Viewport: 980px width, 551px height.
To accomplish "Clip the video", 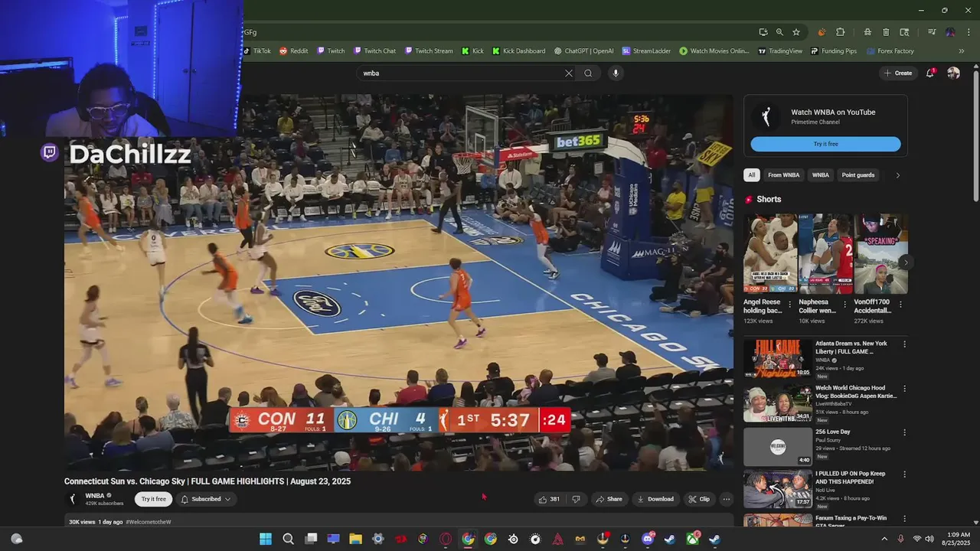I will tap(699, 499).
